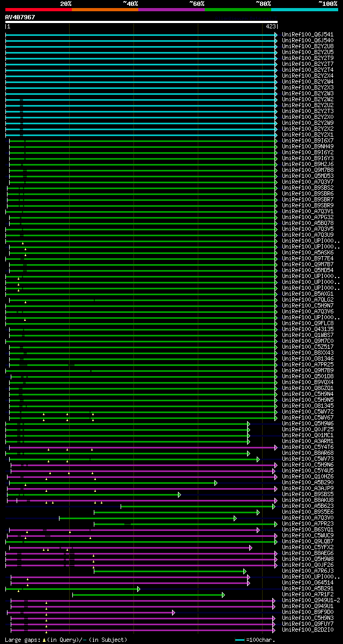Image resolution: width=343 pixels, height=644 pixels.
Task: Open hit UniRef100_A3ARM1
Action: point(308,441)
